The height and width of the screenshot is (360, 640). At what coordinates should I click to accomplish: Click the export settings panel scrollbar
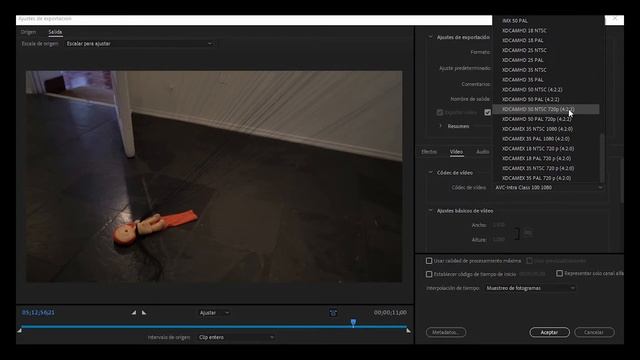tap(622, 180)
